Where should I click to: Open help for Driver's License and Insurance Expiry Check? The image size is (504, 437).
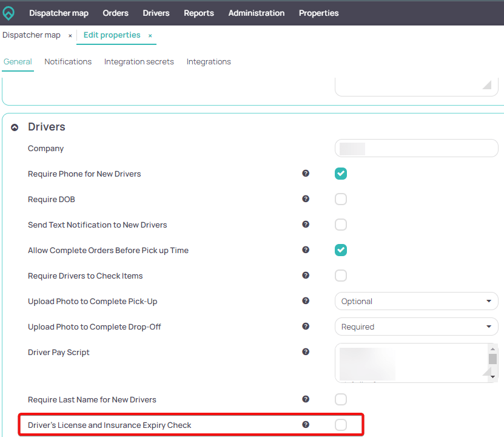coord(306,424)
